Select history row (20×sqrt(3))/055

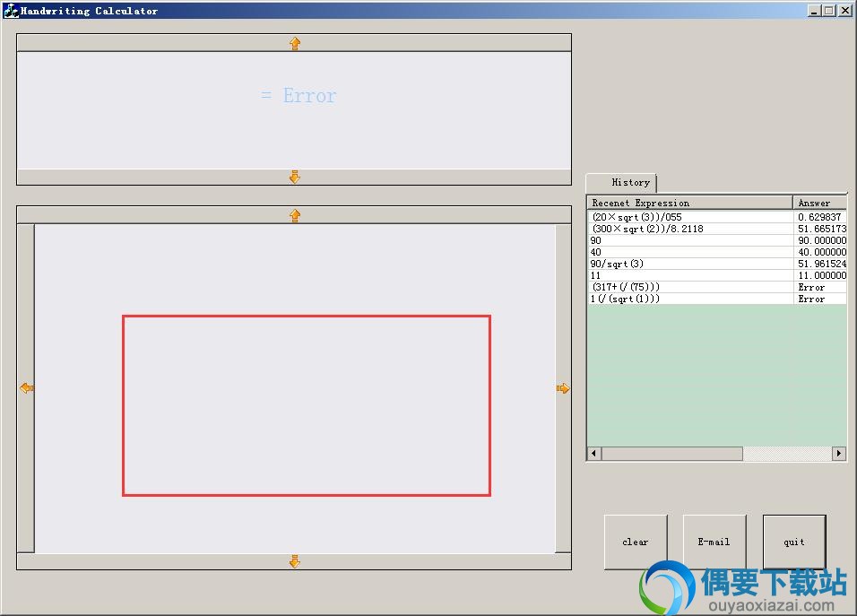click(717, 217)
